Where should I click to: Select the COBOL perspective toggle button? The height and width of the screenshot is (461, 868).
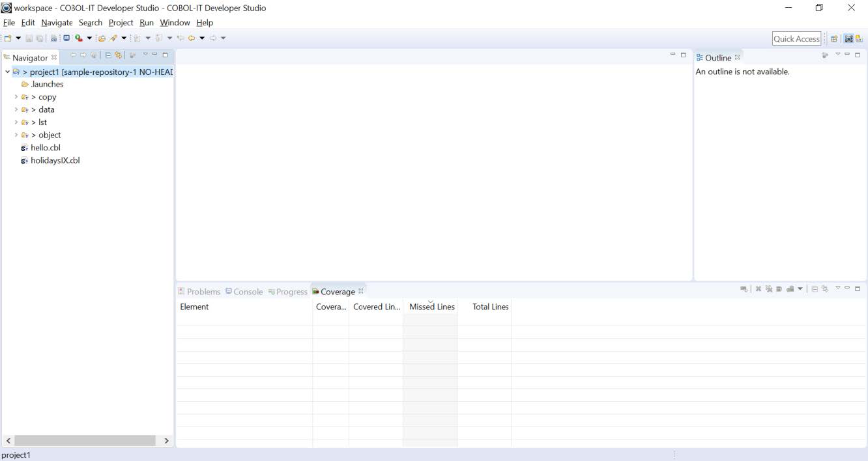[x=848, y=39]
